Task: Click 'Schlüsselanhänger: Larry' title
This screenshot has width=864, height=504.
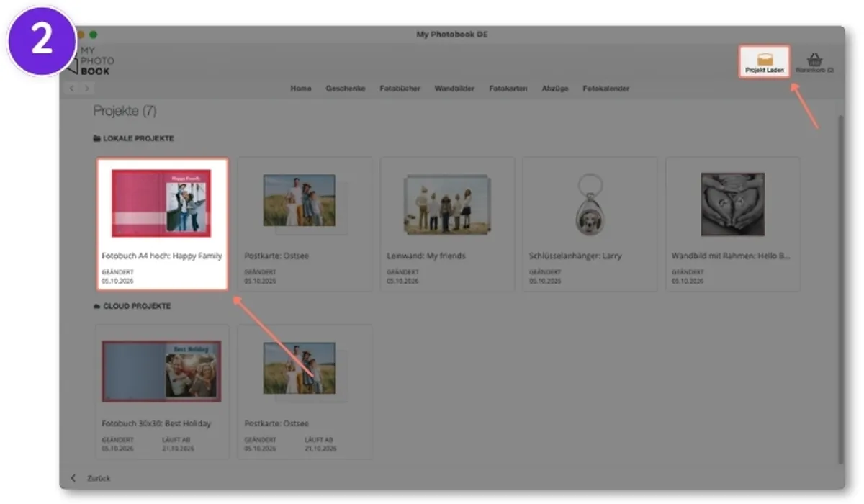Action: (575, 256)
